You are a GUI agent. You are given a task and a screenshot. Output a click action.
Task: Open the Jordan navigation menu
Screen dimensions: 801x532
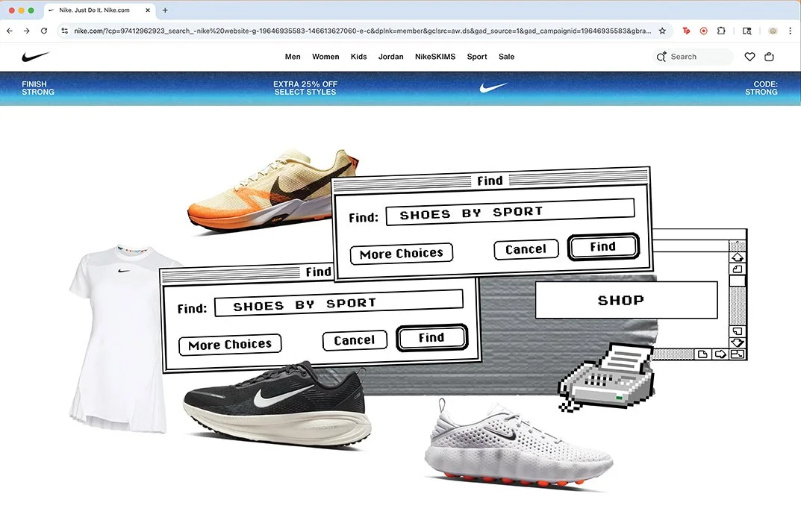(x=390, y=56)
